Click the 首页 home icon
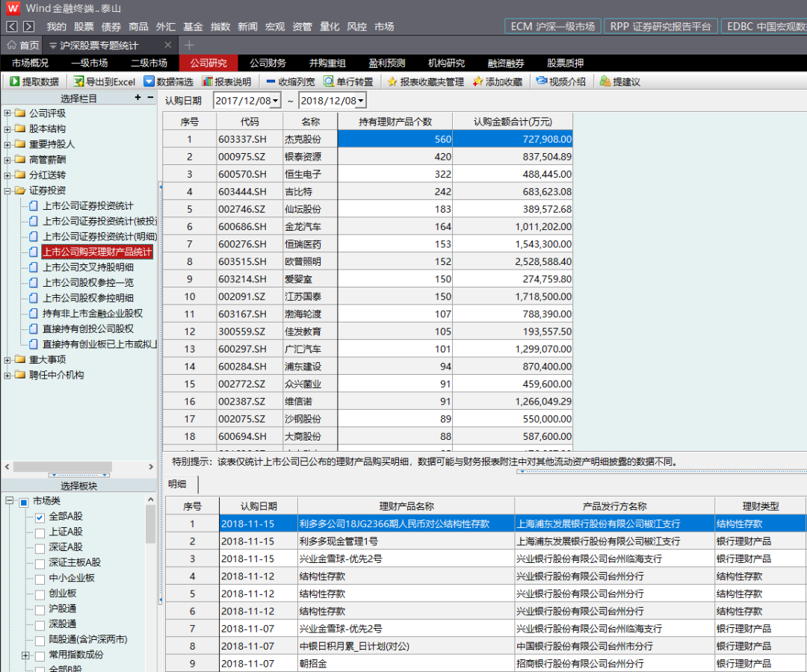Screen dimensions: 807x672 pos(11,46)
